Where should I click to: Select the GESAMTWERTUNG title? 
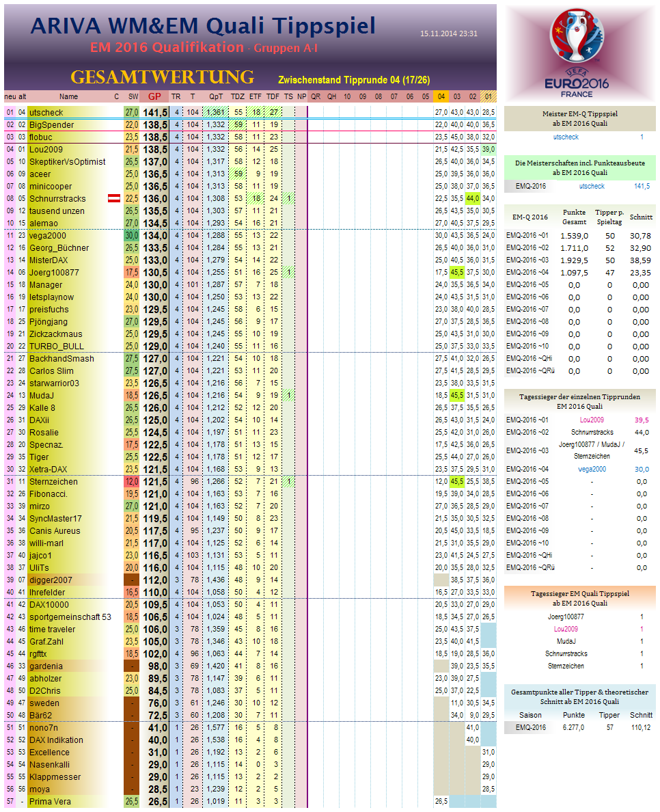(x=162, y=77)
